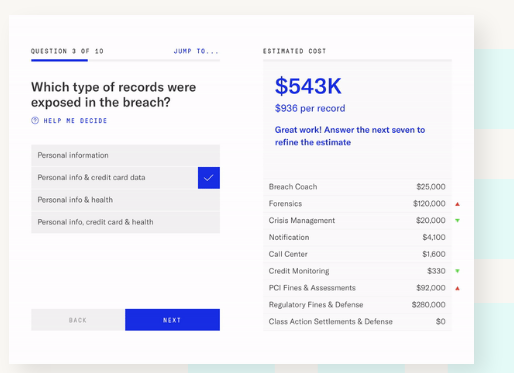Click the Regulatory Fines & Defense row
Screen dimensions: 514x373
point(357,305)
